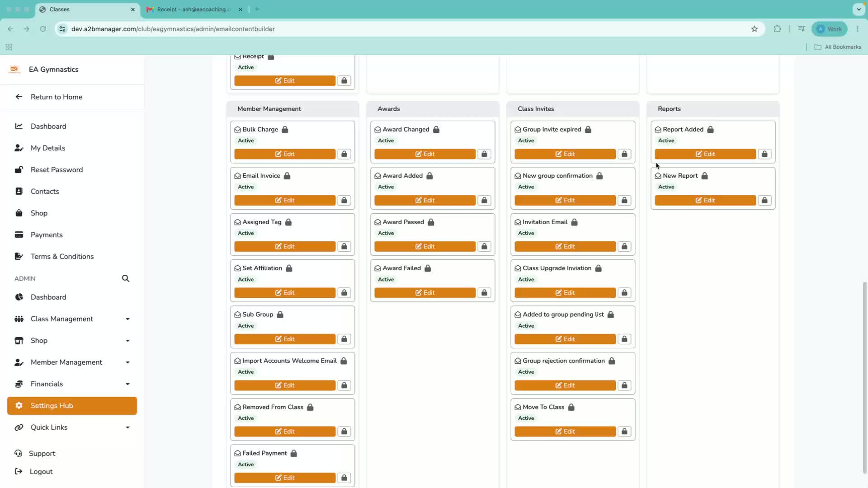Viewport: 868px width, 488px height.
Task: Bookmark this page with the star icon
Action: tap(755, 29)
